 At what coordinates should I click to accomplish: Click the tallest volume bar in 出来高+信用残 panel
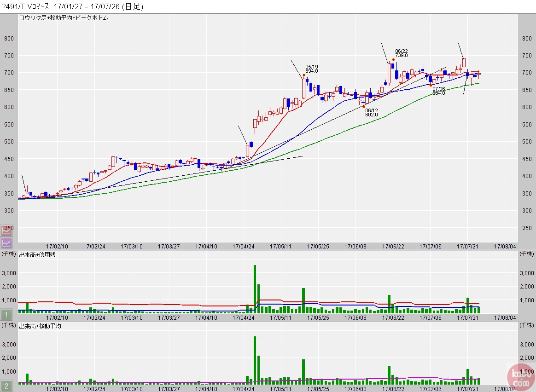click(x=255, y=288)
